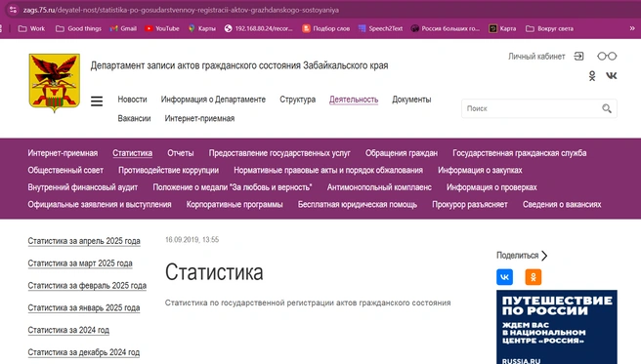641x364 pixels.
Task: Open Общественный совет link
Action: click(65, 170)
